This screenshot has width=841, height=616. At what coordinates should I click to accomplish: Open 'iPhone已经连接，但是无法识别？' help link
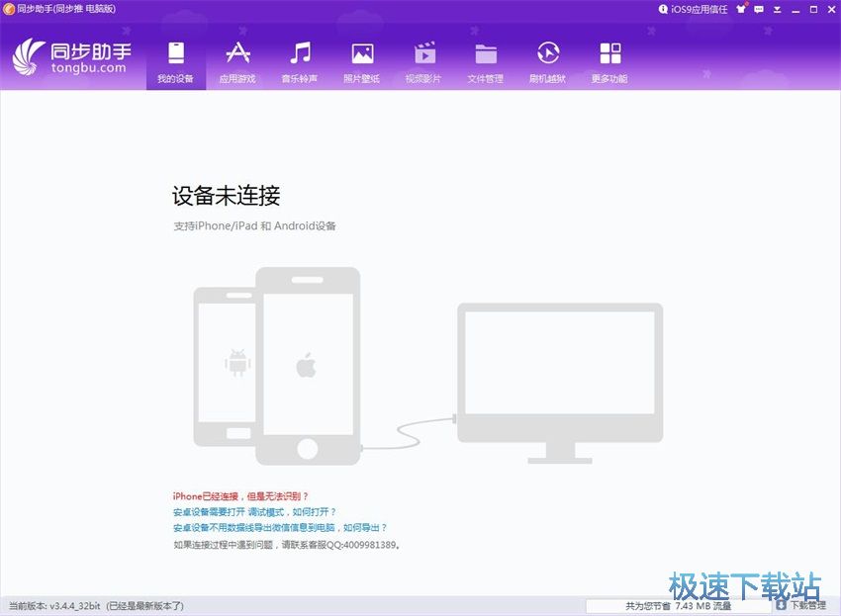(240, 496)
